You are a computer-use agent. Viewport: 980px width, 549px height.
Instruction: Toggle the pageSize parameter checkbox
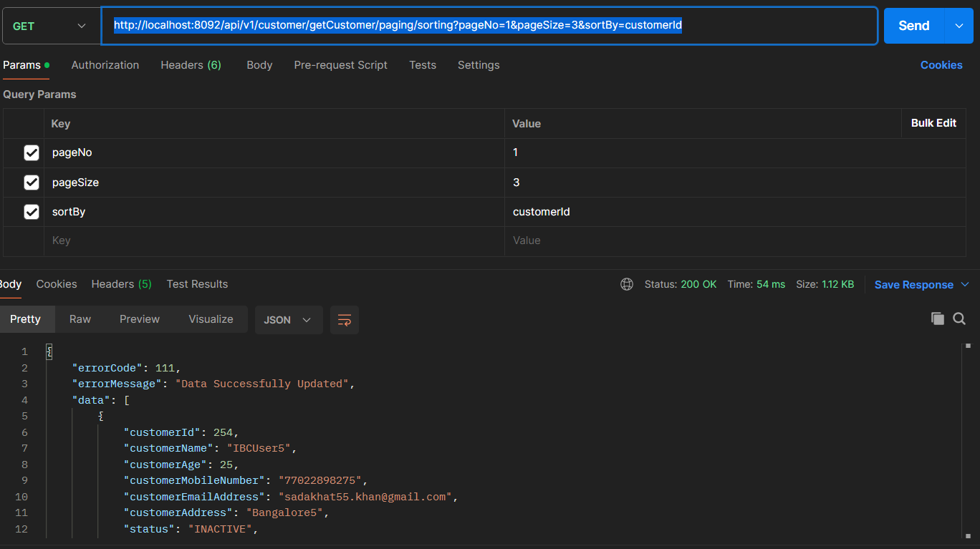tap(32, 183)
